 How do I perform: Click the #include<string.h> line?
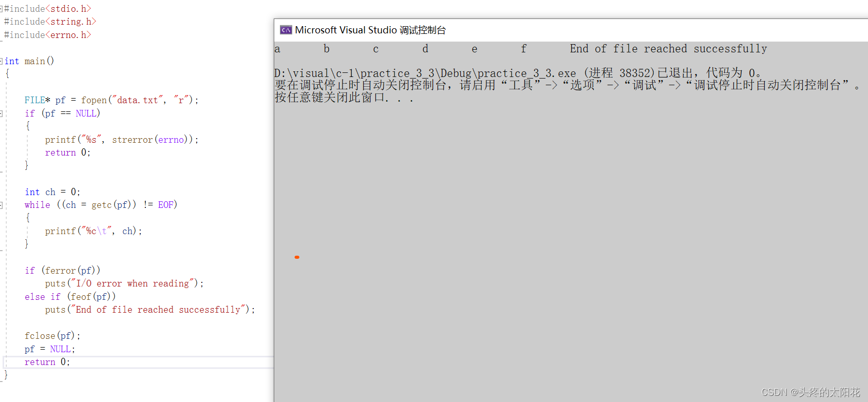coord(50,22)
